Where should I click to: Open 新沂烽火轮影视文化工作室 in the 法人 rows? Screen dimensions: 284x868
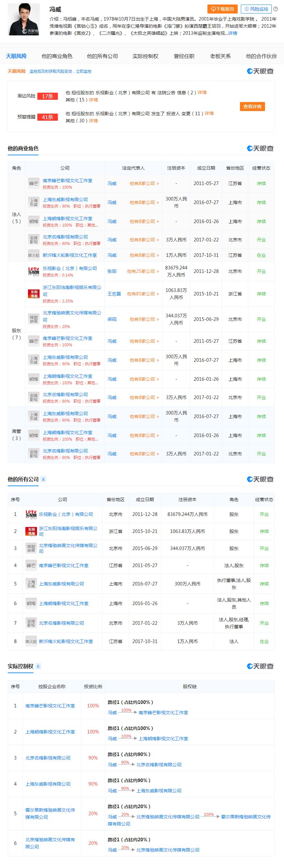pyautogui.click(x=70, y=256)
